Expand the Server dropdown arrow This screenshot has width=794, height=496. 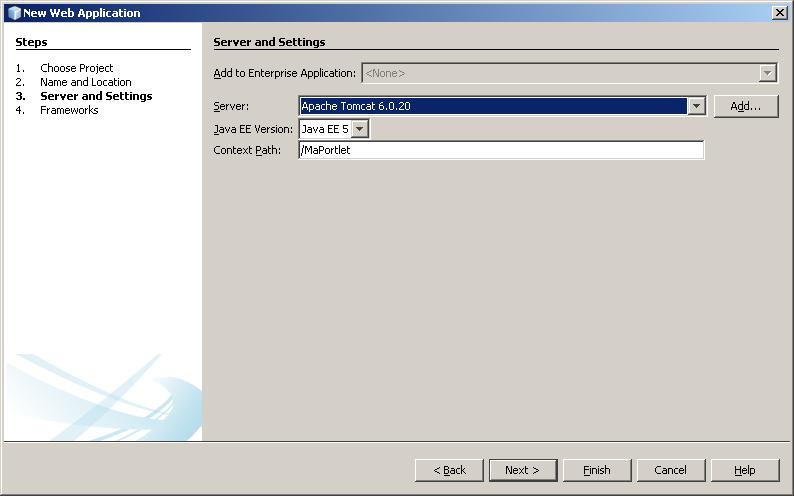click(x=696, y=106)
